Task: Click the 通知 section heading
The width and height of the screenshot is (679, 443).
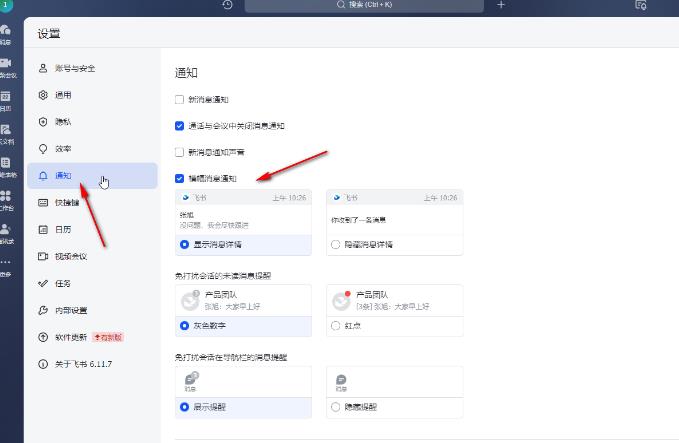Action: point(186,73)
